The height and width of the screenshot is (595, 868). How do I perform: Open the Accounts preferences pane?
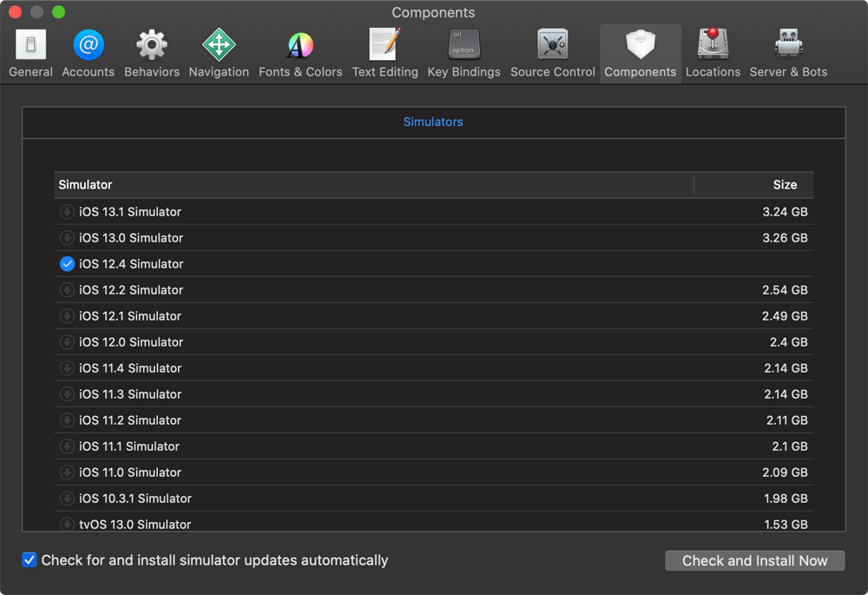(88, 53)
